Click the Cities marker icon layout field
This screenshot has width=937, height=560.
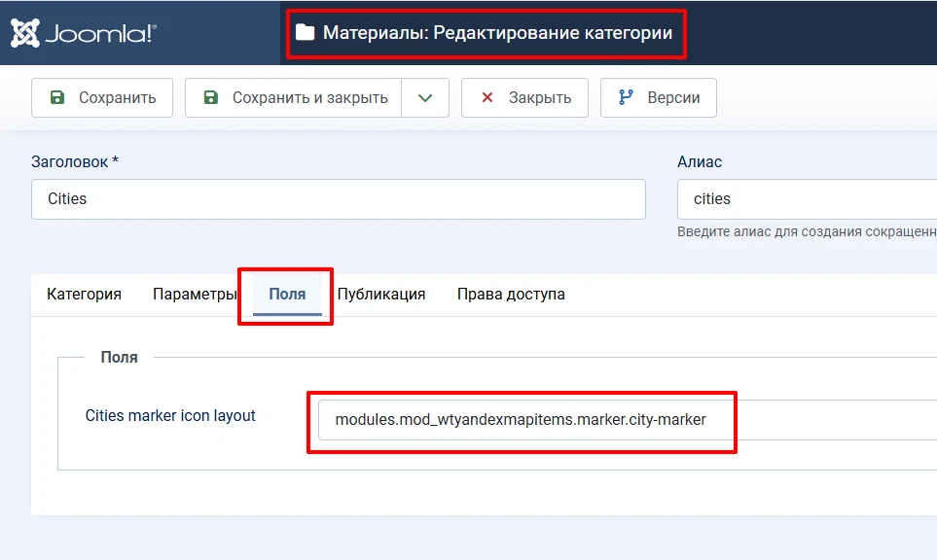point(628,420)
